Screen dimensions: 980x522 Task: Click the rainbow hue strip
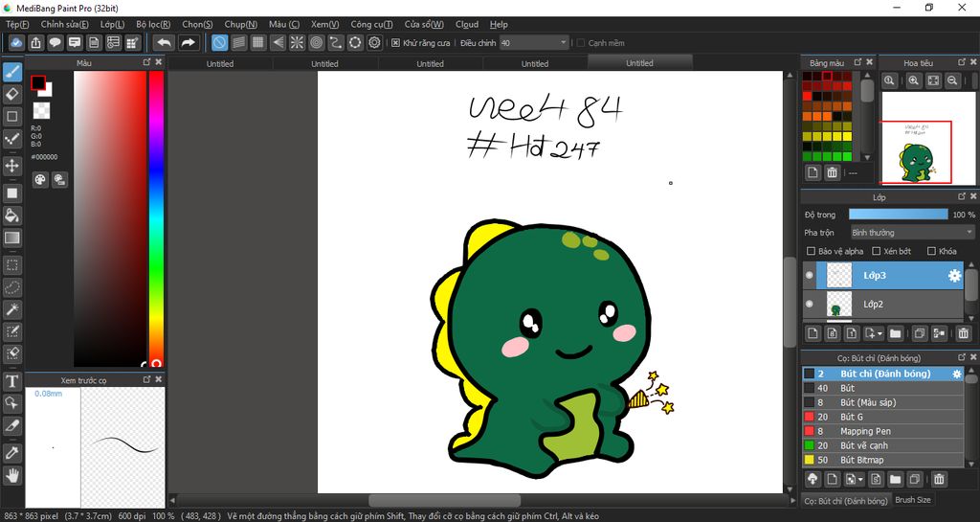[x=156, y=218]
